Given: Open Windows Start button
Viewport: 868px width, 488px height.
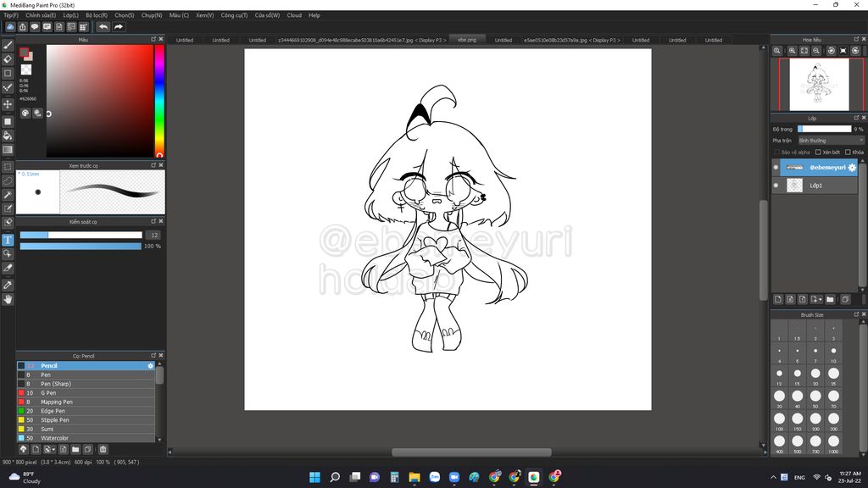Looking at the screenshot, I should 314,477.
